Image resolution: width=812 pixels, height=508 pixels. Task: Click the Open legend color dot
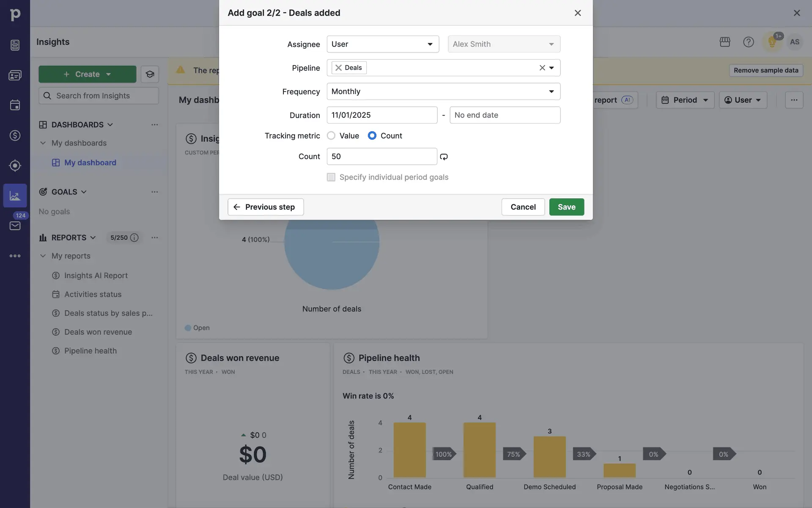(x=188, y=328)
